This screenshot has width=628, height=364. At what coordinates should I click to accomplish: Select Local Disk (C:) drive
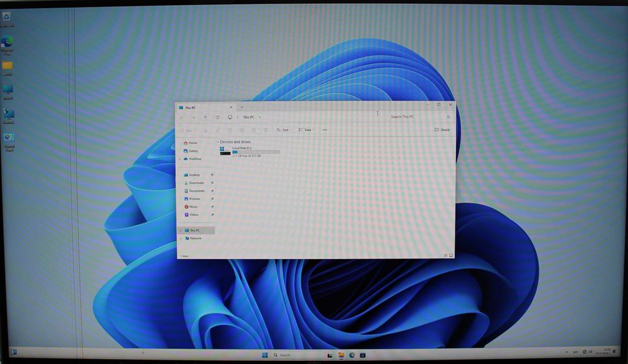pos(250,152)
